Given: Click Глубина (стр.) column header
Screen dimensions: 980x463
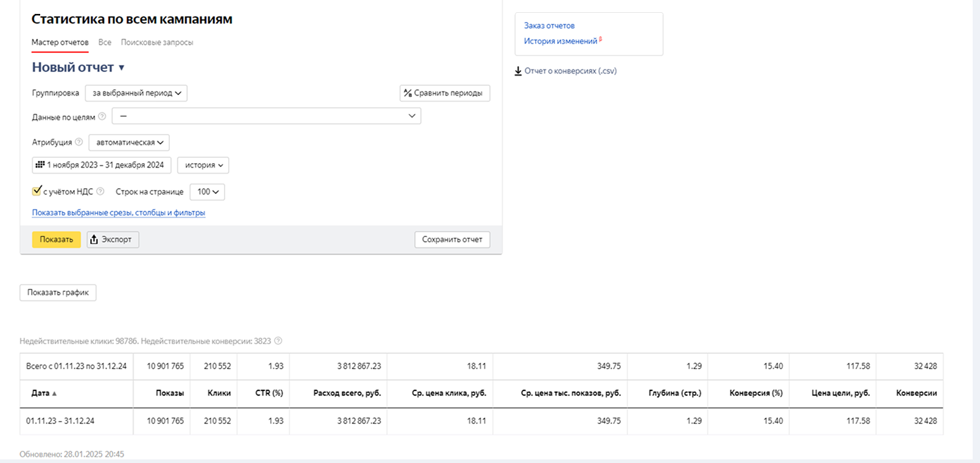Looking at the screenshot, I should [675, 394].
